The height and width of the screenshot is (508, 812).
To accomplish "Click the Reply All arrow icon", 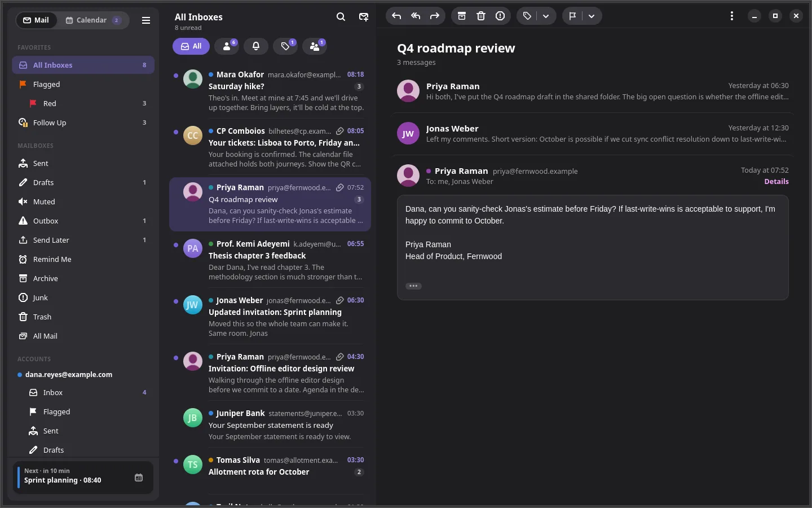I will point(416,16).
